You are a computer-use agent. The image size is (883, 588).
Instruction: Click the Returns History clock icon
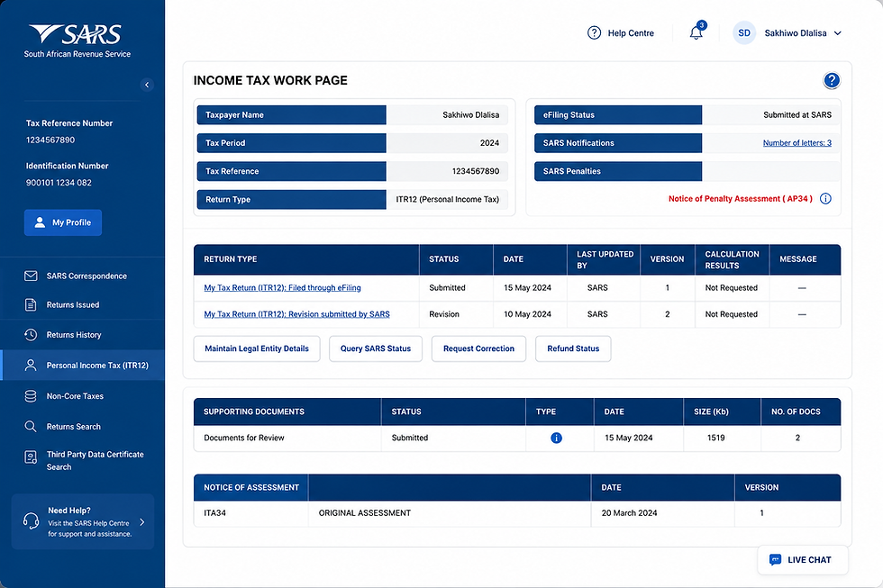[31, 335]
